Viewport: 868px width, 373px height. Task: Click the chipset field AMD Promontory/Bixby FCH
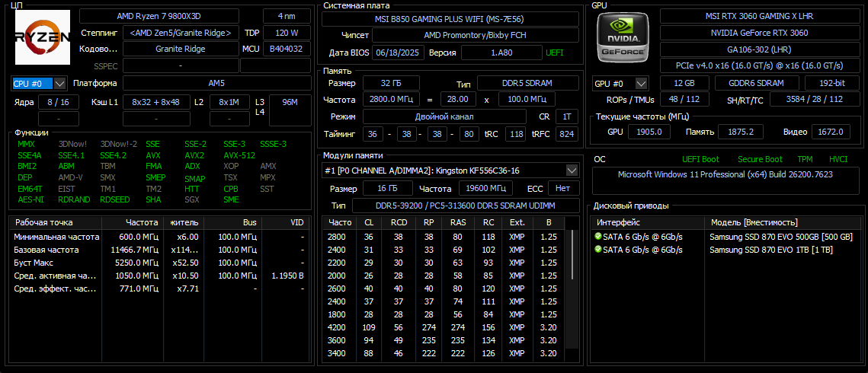(x=476, y=35)
